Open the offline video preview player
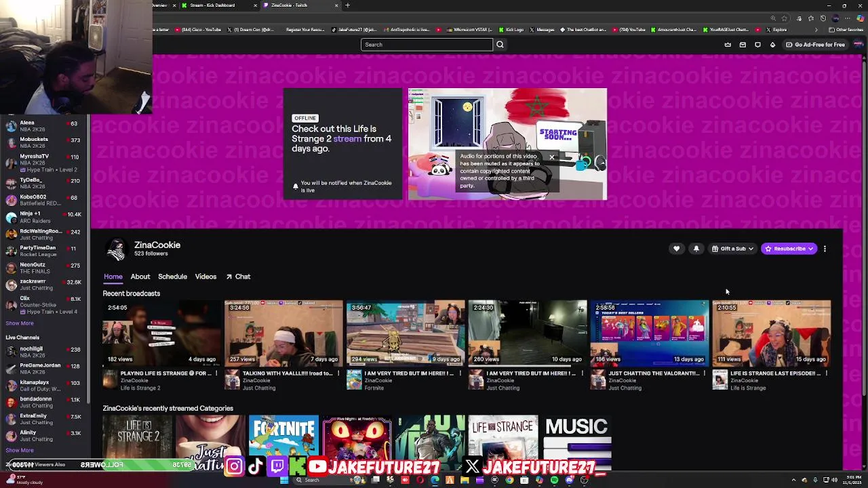 pos(507,144)
